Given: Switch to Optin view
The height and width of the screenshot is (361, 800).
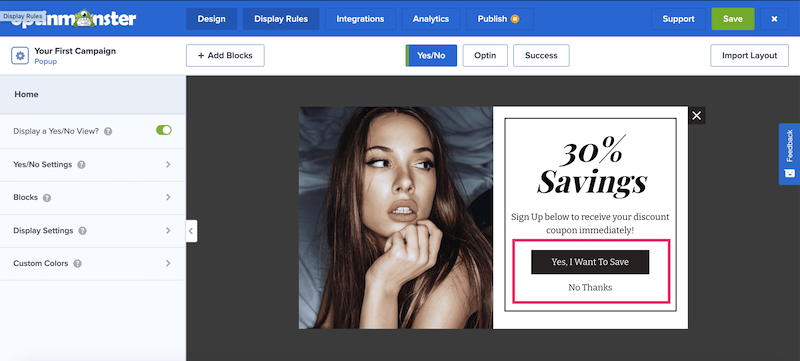Looking at the screenshot, I should [x=485, y=56].
